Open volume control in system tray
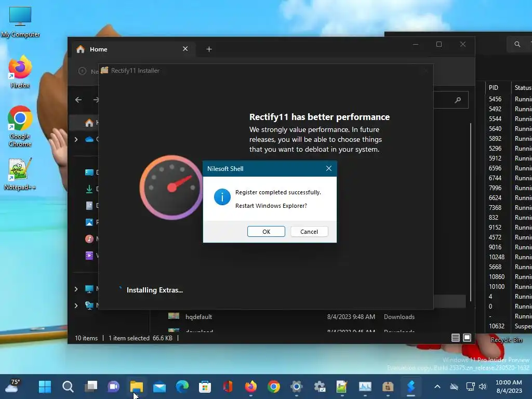The height and width of the screenshot is (399, 532). [483, 387]
